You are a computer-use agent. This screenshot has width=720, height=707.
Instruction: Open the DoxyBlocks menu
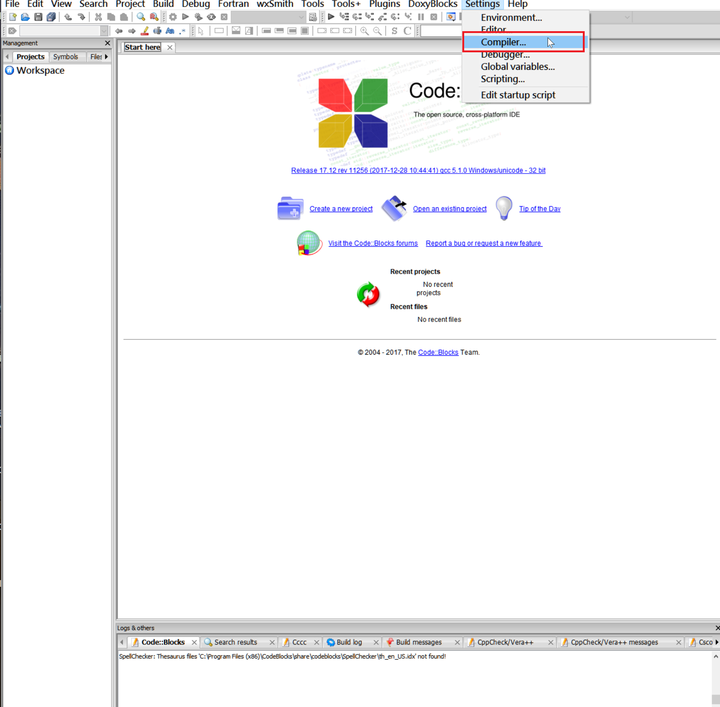pos(433,4)
